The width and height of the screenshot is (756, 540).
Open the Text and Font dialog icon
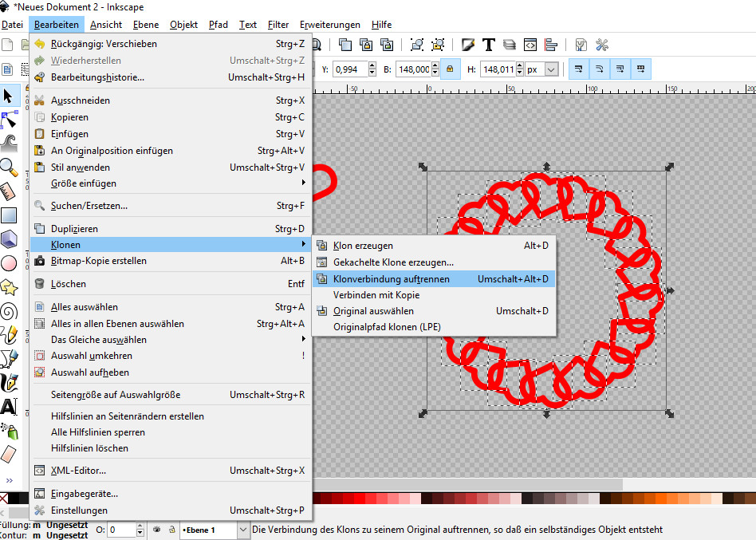point(489,45)
